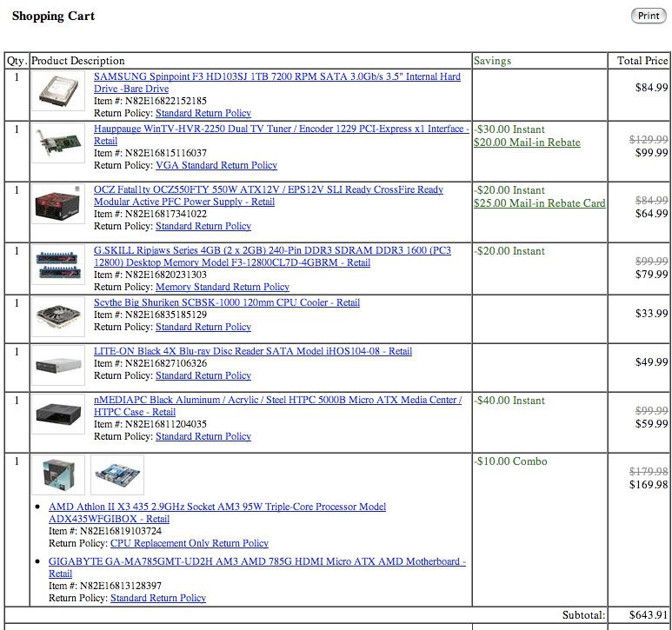Open the GIGABYTE GA-MA785GMT-UD2H motherboard link
672x630 pixels.
point(257,567)
